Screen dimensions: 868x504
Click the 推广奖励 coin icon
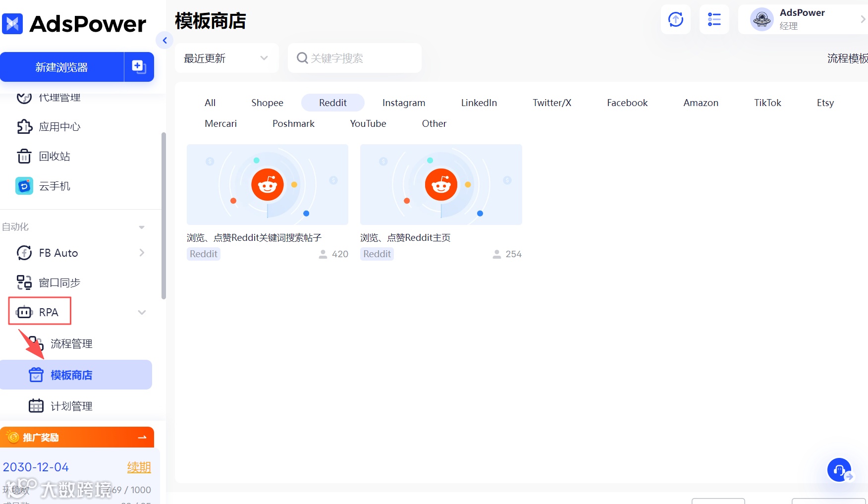click(x=13, y=437)
